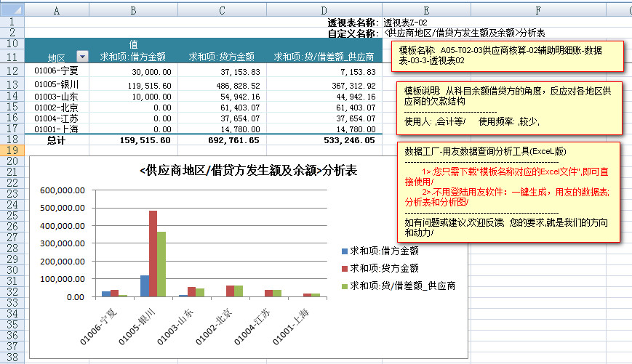Select the column B header

coord(134,11)
